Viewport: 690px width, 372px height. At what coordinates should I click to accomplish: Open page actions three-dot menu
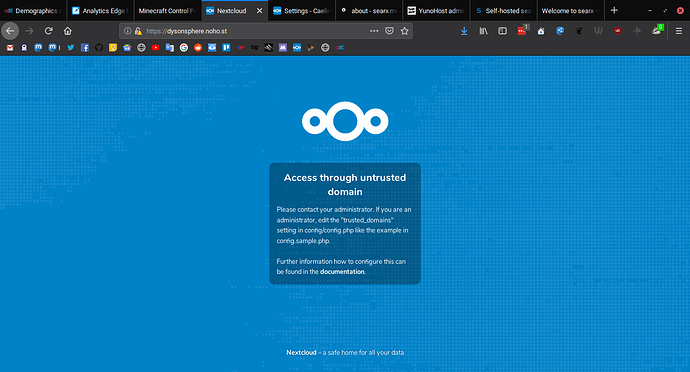(x=374, y=31)
